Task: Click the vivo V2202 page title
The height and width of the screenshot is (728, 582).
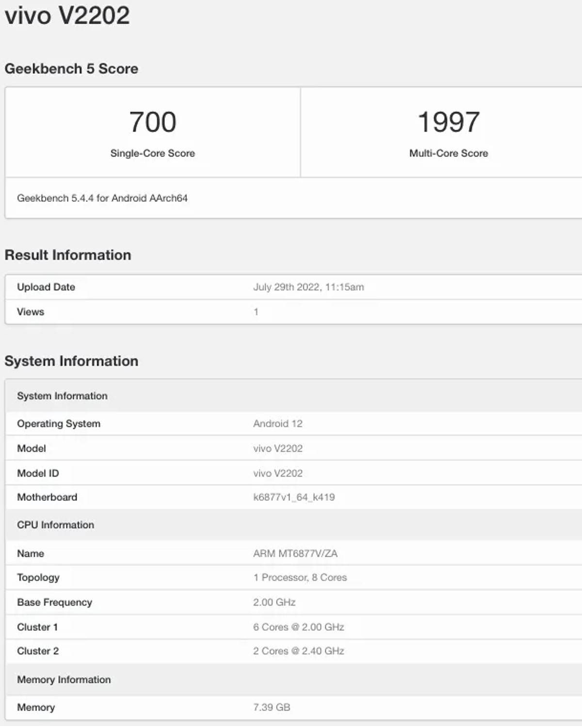Action: tap(68, 17)
